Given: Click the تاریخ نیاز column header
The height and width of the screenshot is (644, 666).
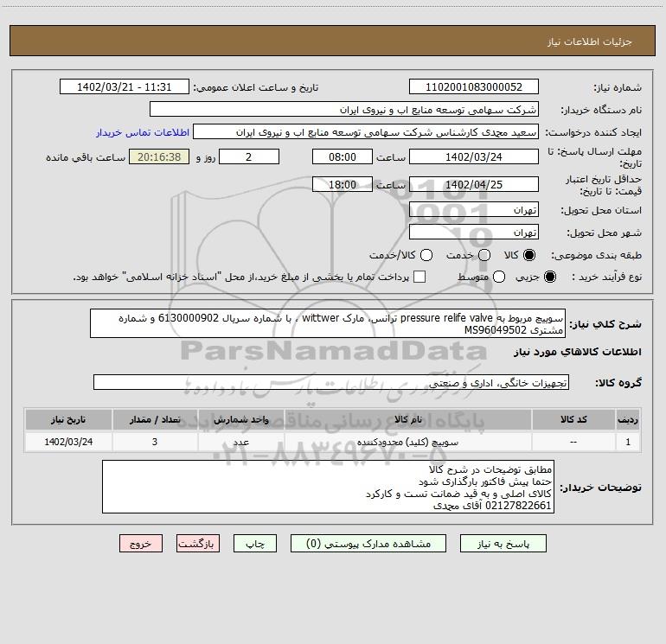Looking at the screenshot, I should pyautogui.click(x=68, y=419).
